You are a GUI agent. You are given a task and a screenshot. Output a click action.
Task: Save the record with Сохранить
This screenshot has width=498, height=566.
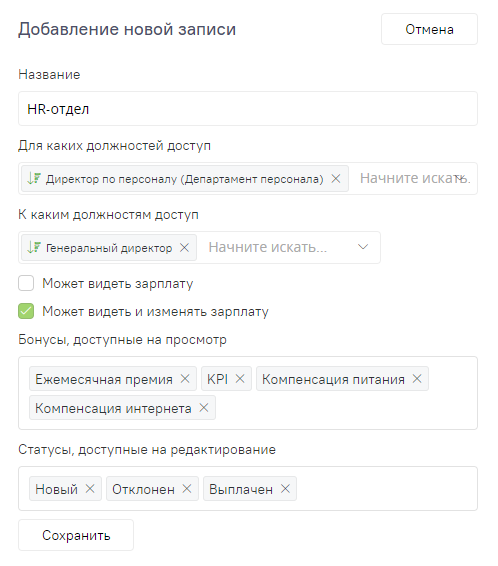(76, 535)
